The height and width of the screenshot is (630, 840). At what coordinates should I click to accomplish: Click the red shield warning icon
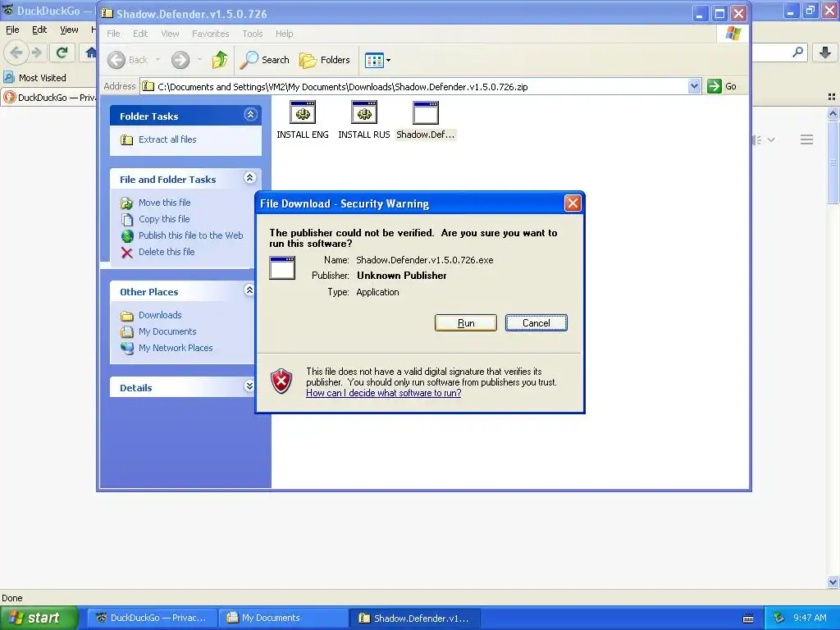point(281,381)
